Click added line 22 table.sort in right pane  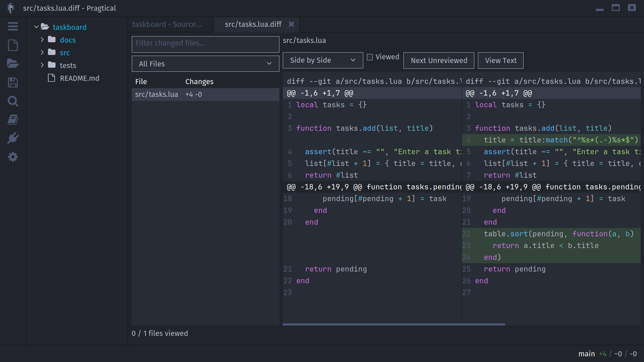[x=551, y=234]
